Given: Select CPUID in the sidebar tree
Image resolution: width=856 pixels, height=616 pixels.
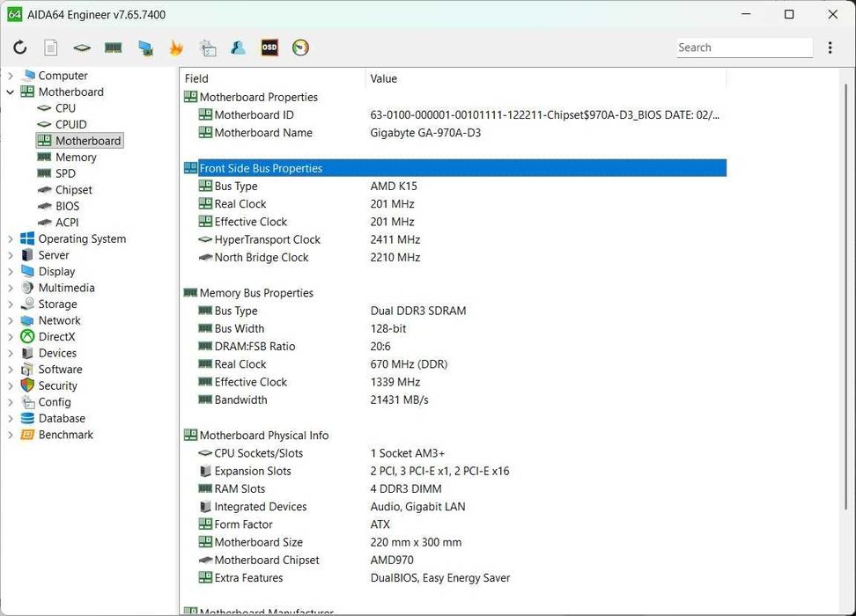Looking at the screenshot, I should 70,124.
